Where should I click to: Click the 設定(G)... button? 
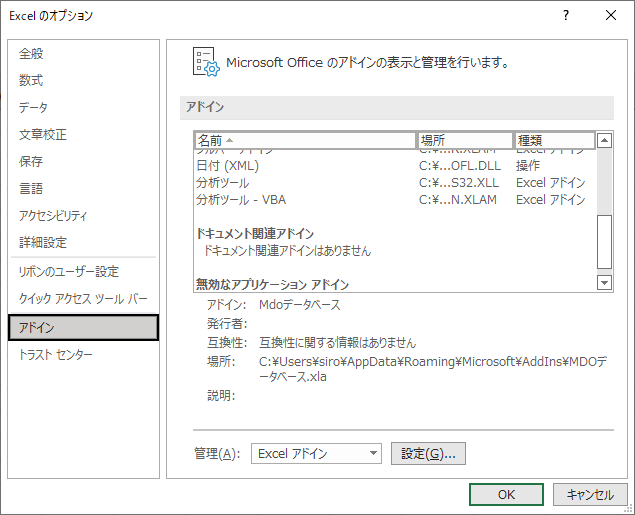[428, 453]
